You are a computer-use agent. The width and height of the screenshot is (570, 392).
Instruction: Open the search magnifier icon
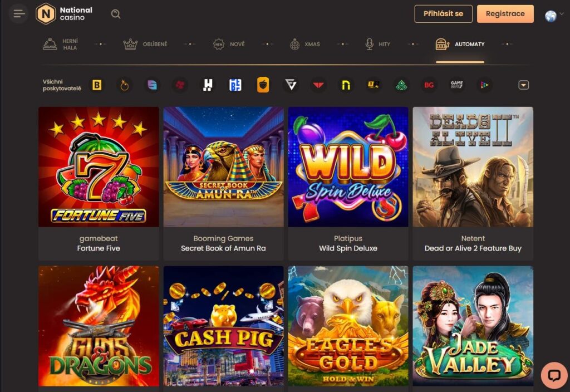pyautogui.click(x=115, y=13)
